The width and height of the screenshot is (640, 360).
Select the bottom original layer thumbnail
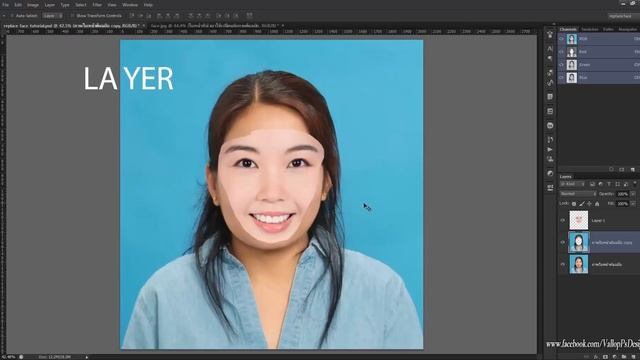(579, 264)
